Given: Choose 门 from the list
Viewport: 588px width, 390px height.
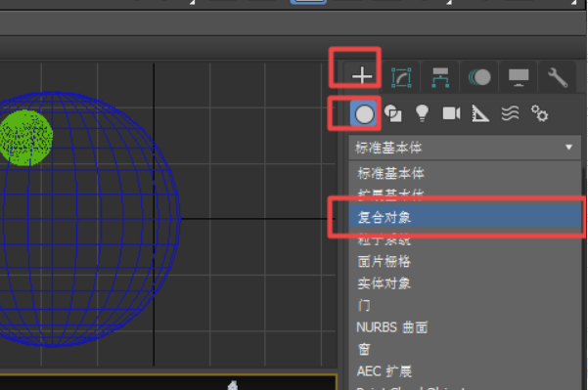Looking at the screenshot, I should pos(465,305).
